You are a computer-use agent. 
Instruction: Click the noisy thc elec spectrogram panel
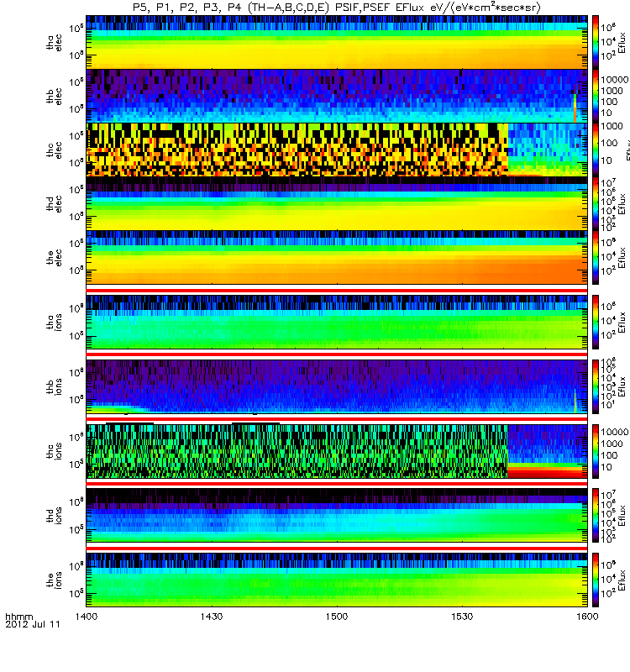tap(337, 150)
